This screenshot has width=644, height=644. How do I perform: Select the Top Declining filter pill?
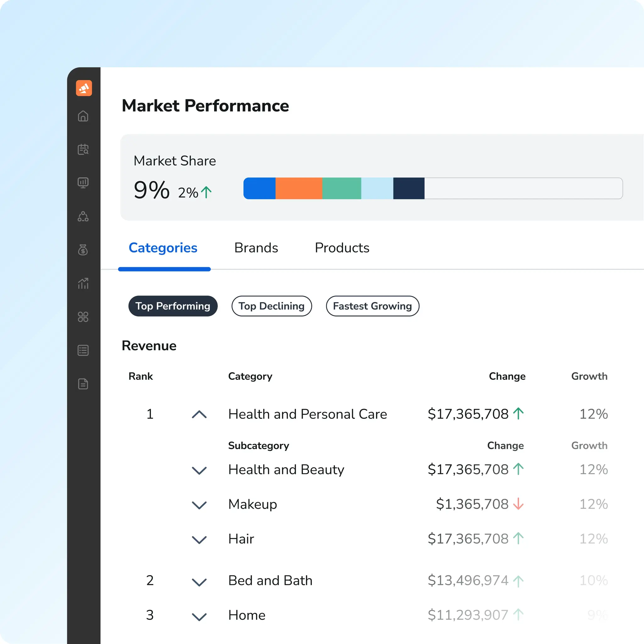pos(271,306)
